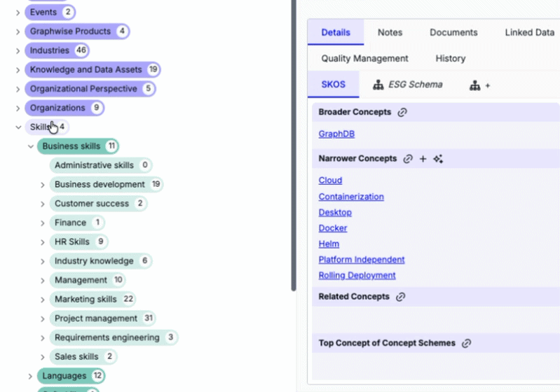
Task: Select the Organizations concept pill
Action: (x=64, y=108)
